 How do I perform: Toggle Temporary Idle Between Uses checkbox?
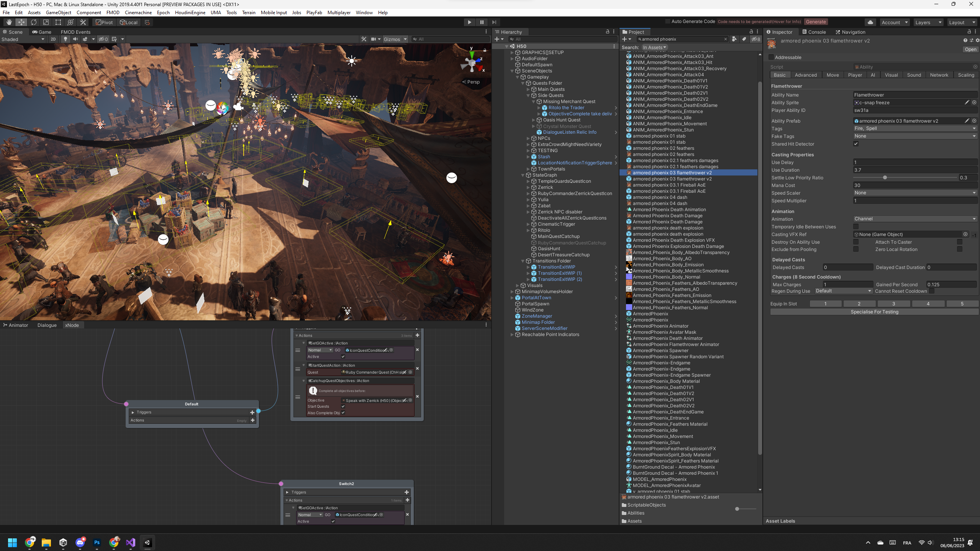click(x=856, y=226)
